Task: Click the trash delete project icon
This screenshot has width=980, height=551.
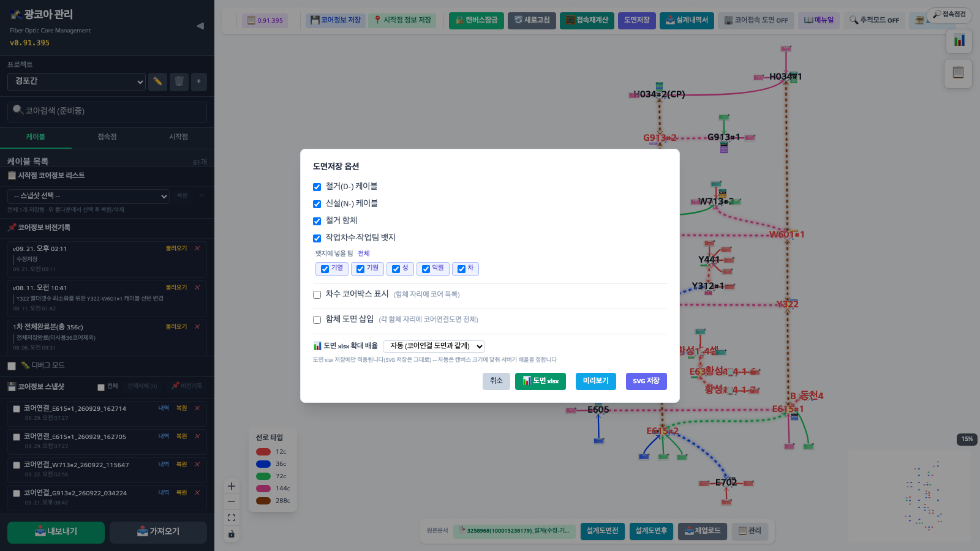Action: 179,81
